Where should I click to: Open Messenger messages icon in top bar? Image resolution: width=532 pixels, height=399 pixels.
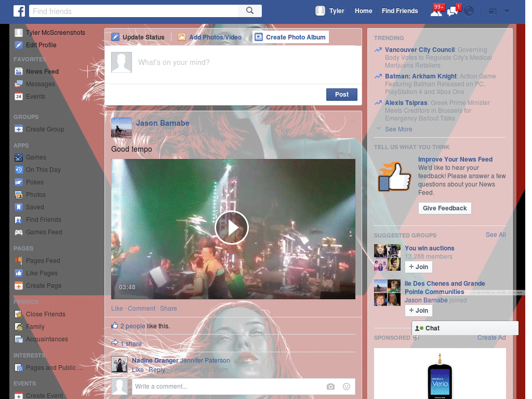[452, 11]
